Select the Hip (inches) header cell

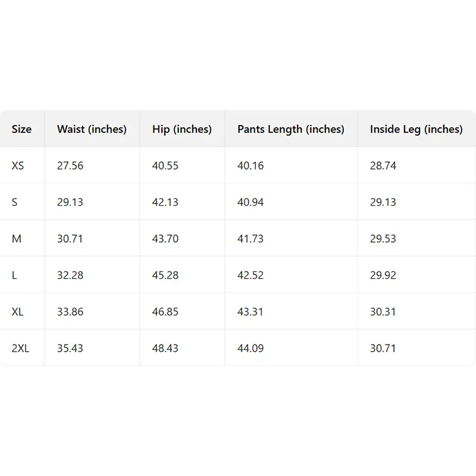pos(181,129)
